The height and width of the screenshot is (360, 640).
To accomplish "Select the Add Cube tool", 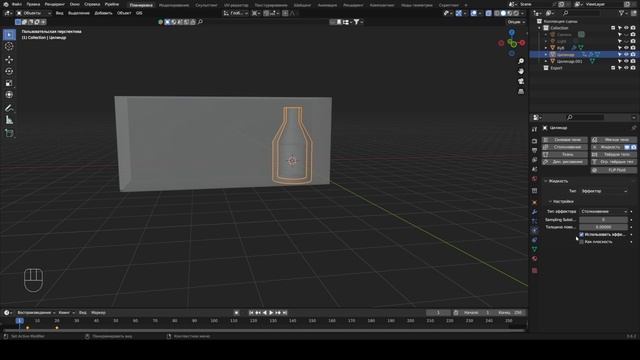I will (x=9, y=133).
